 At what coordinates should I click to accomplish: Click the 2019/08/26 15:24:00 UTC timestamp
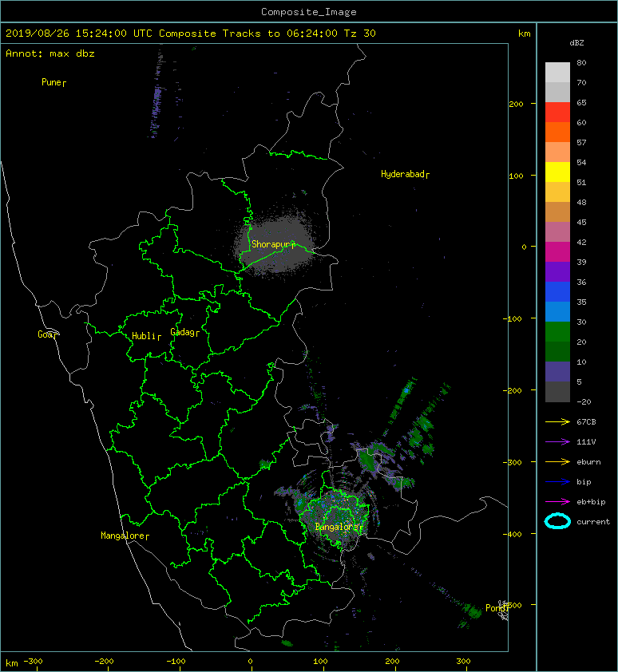79,34
